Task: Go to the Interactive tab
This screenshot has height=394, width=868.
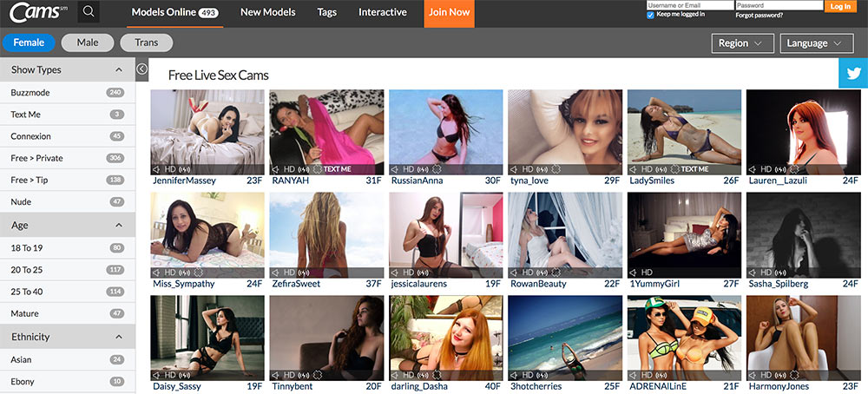Action: coord(382,12)
